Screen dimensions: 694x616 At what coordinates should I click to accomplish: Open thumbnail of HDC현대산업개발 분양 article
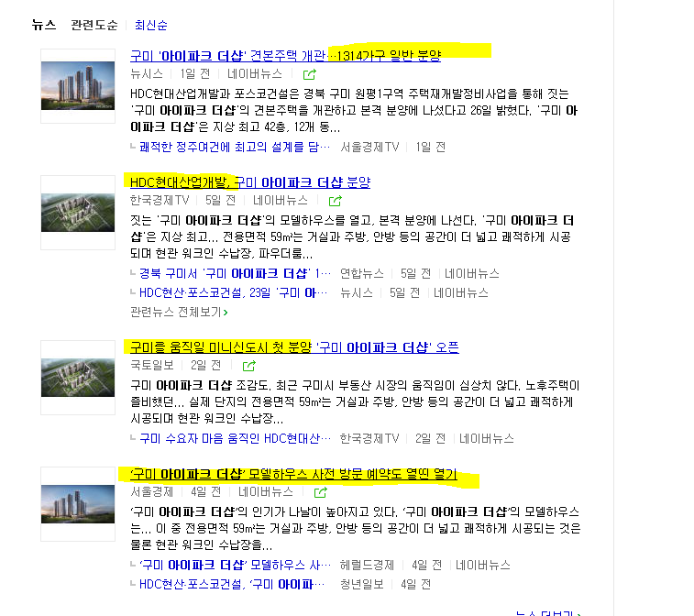(x=78, y=213)
